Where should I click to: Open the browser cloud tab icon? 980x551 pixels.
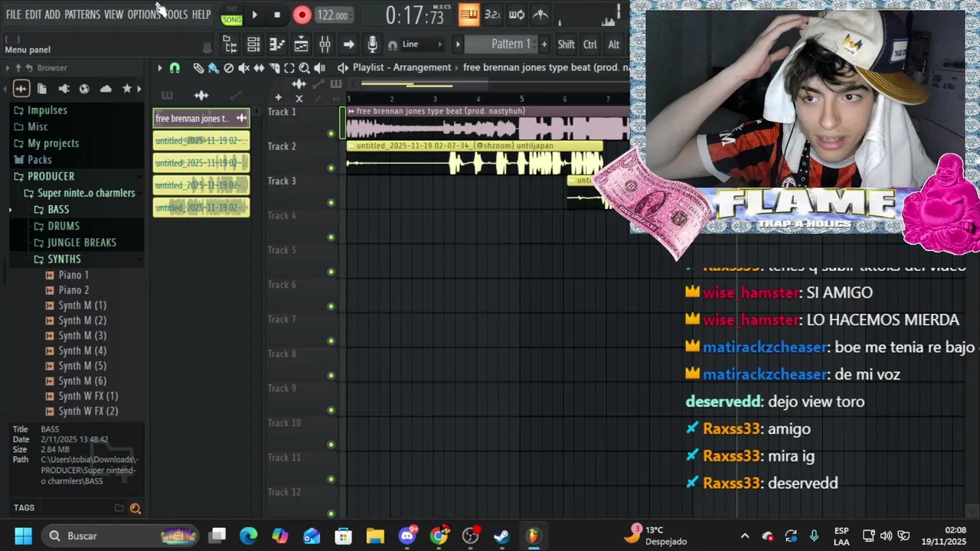coord(106,89)
